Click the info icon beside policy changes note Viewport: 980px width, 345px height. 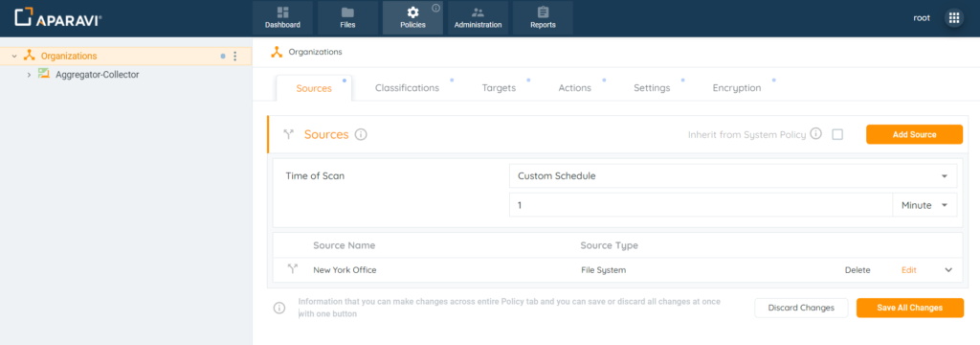[x=279, y=308]
